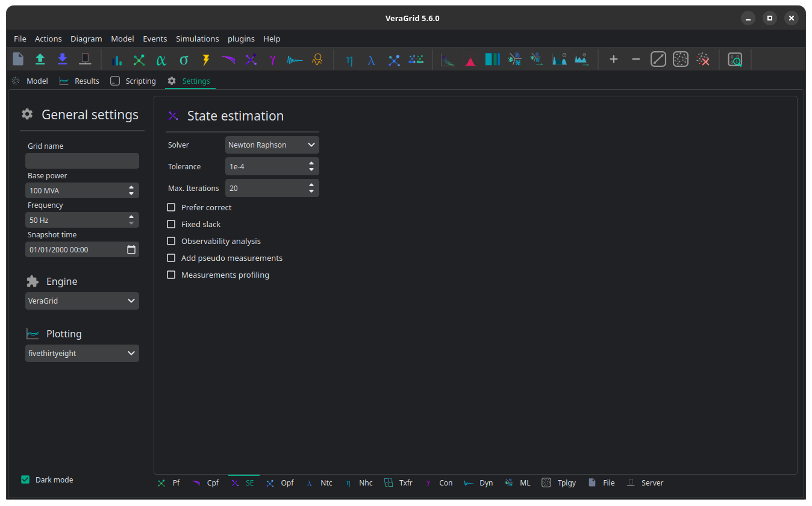Click the eta symbol toolbar icon

point(349,60)
